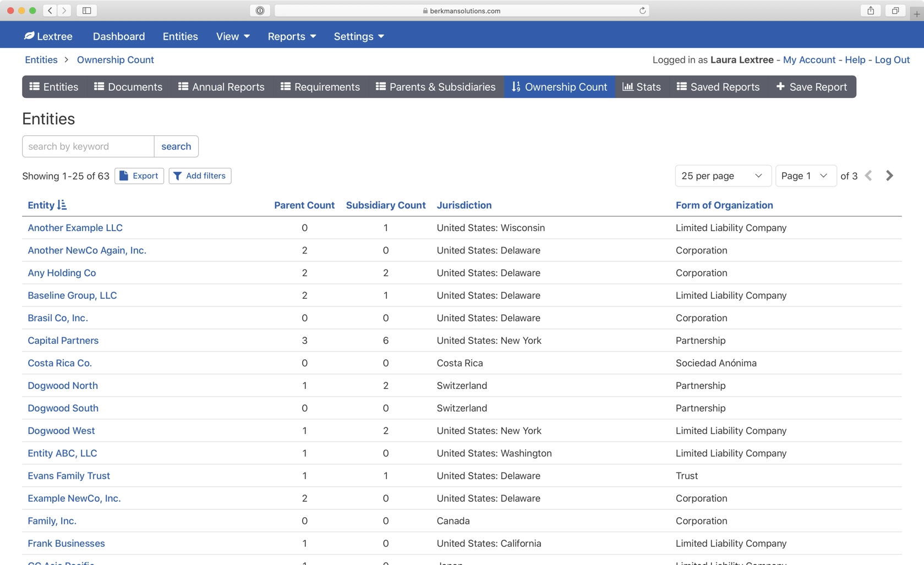Click the search by keyword field
924x565 pixels.
click(x=88, y=146)
